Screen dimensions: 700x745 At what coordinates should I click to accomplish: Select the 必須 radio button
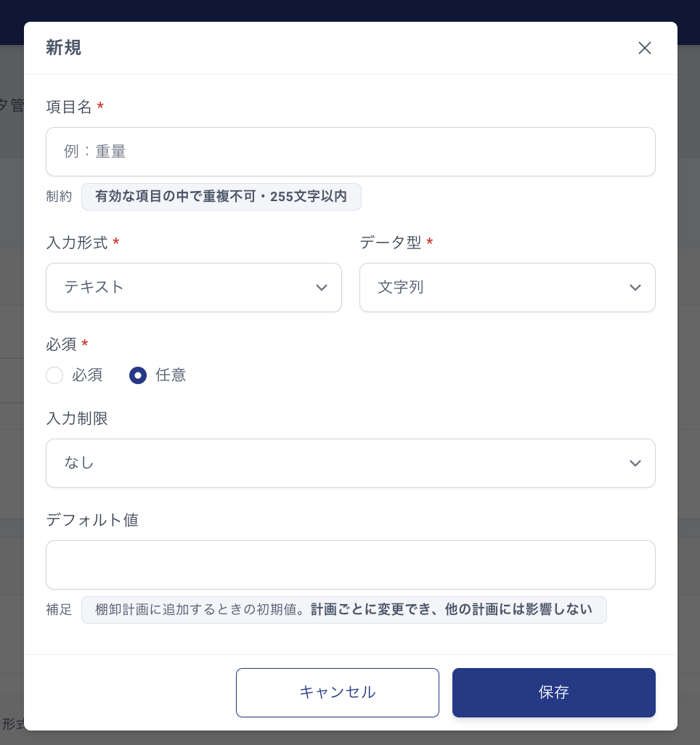(54, 375)
